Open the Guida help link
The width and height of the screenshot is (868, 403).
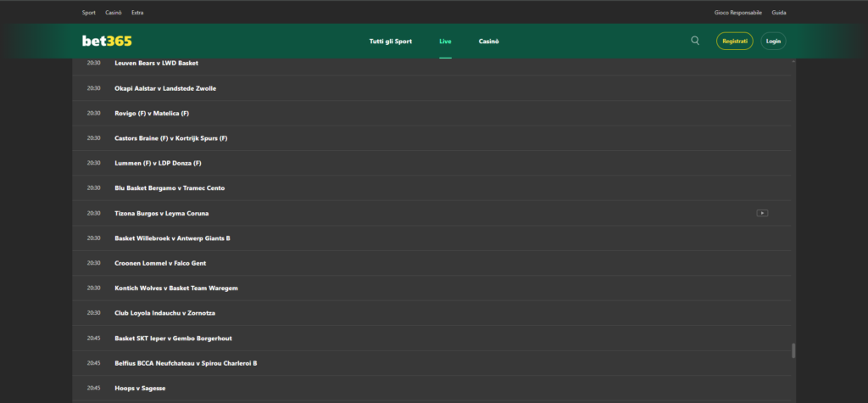(x=779, y=13)
